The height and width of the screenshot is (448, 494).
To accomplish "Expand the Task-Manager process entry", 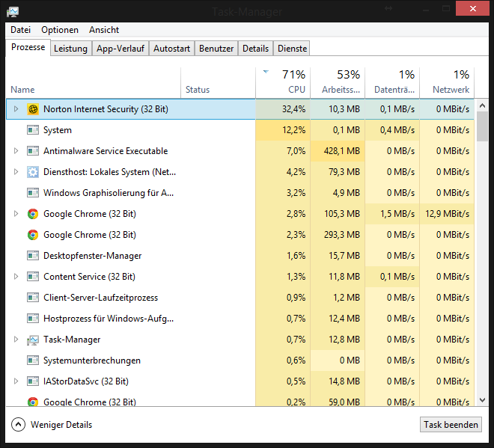I will pyautogui.click(x=16, y=340).
